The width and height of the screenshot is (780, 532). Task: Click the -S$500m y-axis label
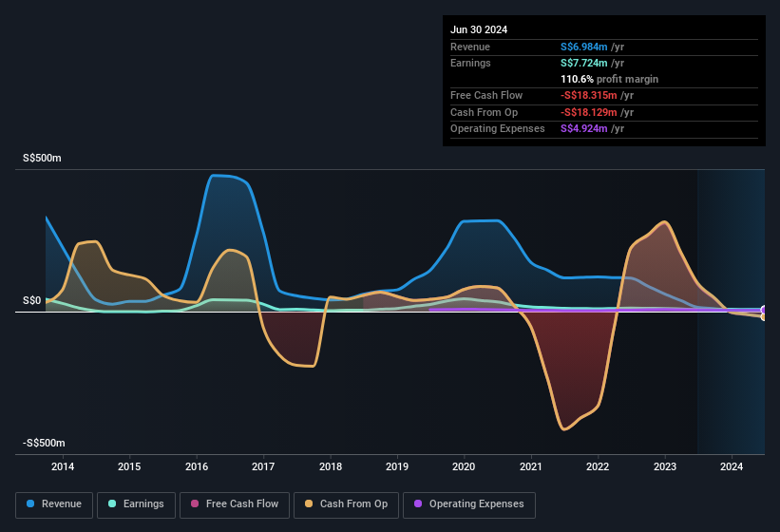click(x=44, y=443)
